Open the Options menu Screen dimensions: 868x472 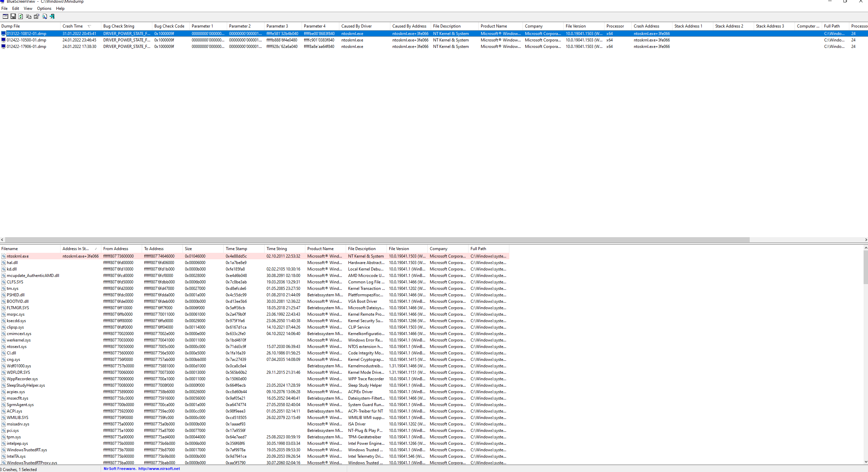(44, 8)
